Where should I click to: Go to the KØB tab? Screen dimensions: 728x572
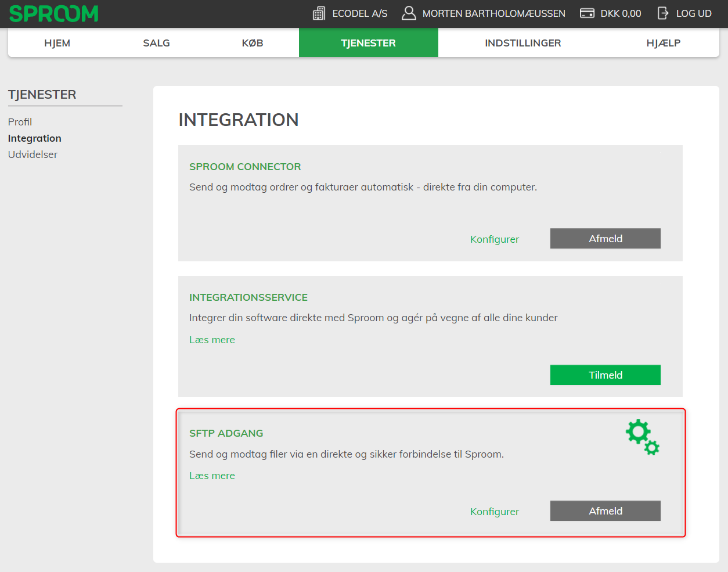(x=253, y=43)
